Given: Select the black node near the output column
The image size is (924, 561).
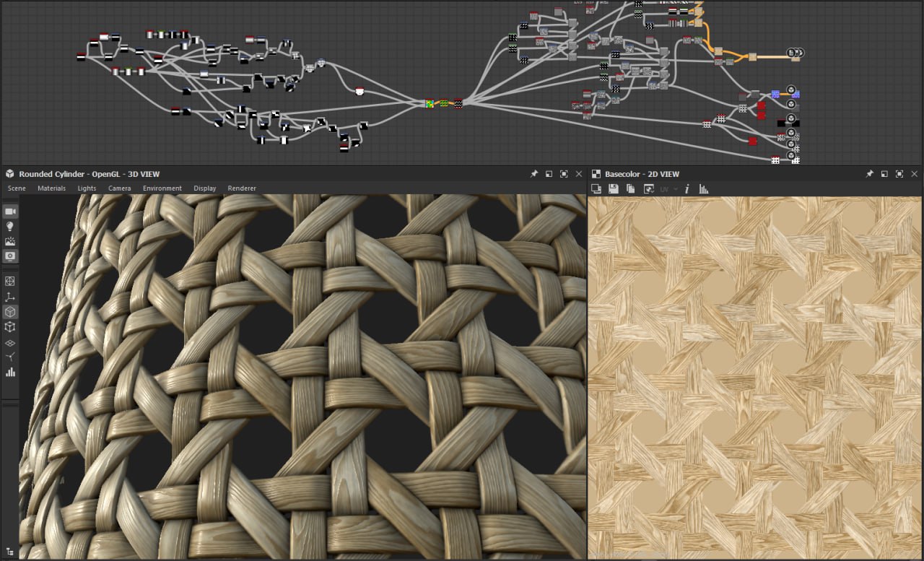Looking at the screenshot, I should pyautogui.click(x=782, y=123).
